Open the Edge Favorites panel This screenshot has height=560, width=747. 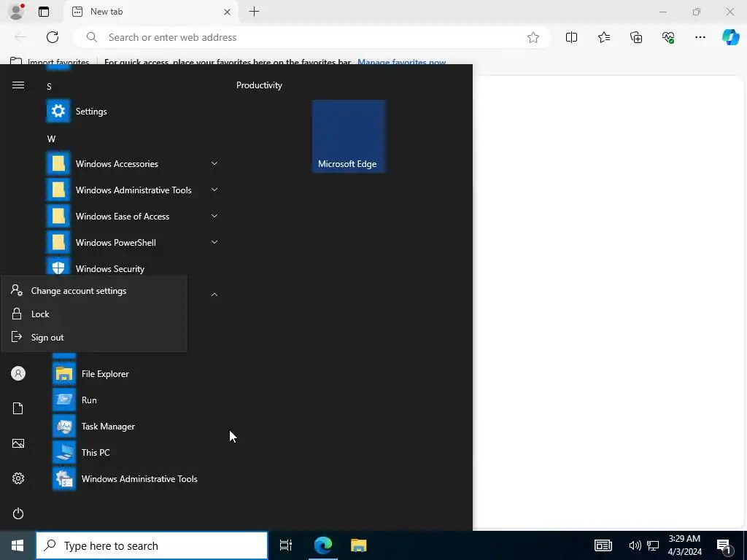click(603, 37)
